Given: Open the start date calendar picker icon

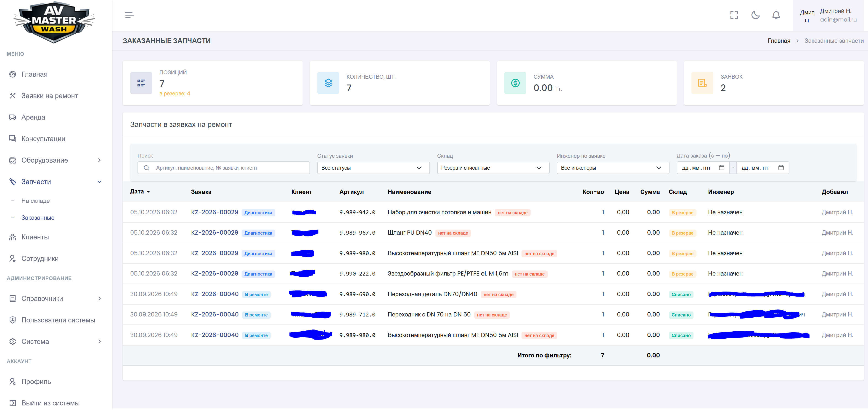Looking at the screenshot, I should coord(721,168).
